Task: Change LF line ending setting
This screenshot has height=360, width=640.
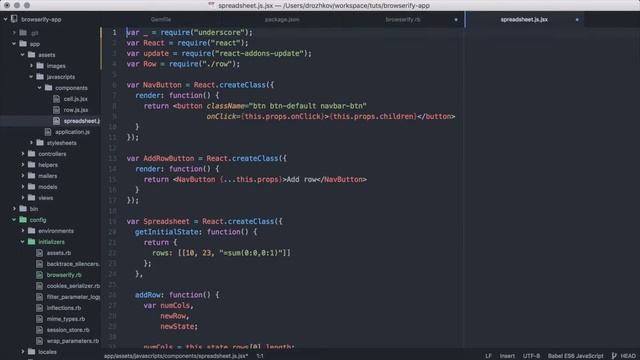Action: [488, 356]
